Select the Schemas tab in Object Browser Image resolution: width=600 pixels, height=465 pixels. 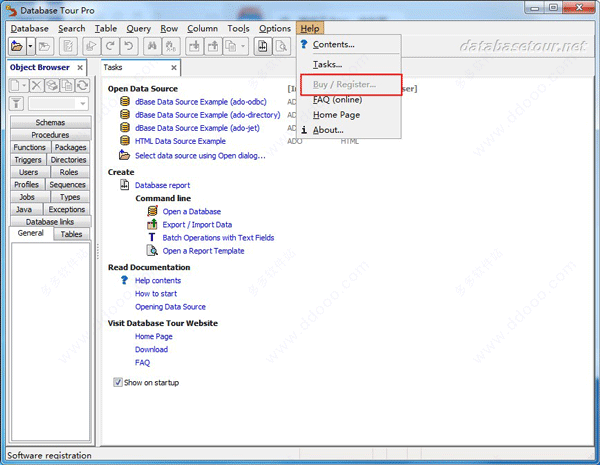(51, 122)
